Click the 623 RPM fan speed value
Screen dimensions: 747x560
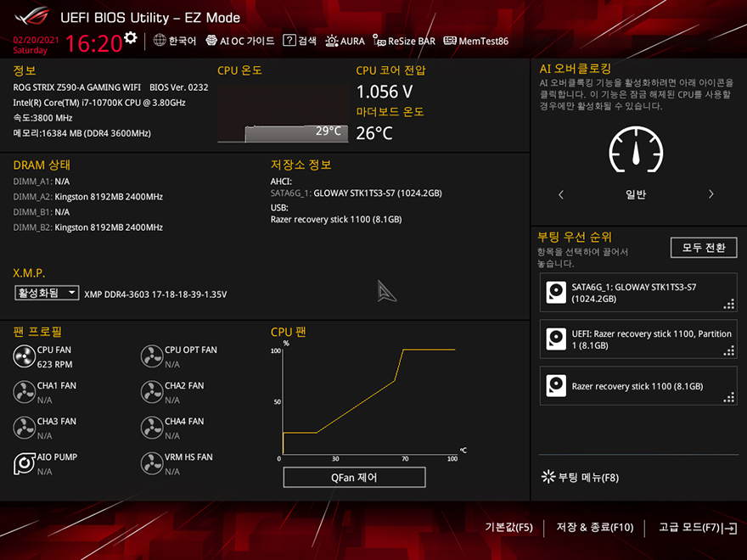55,364
